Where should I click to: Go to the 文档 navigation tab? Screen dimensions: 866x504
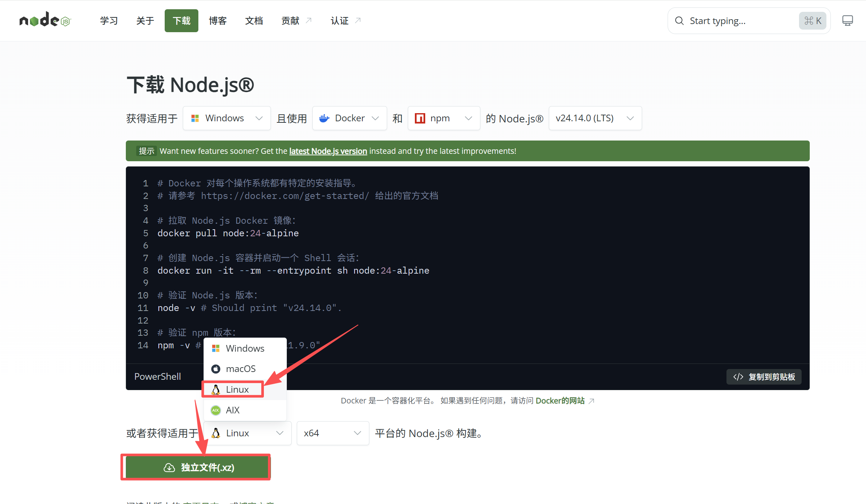pyautogui.click(x=254, y=21)
